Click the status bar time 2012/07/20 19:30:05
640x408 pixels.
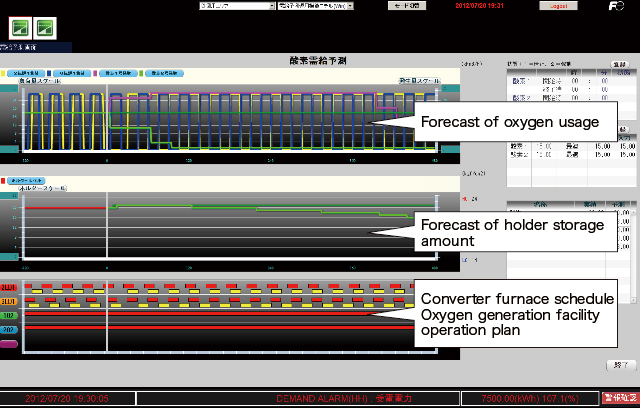click(x=67, y=399)
